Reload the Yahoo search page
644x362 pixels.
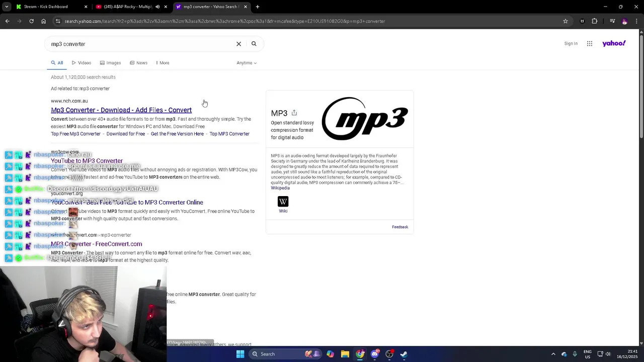click(x=31, y=21)
